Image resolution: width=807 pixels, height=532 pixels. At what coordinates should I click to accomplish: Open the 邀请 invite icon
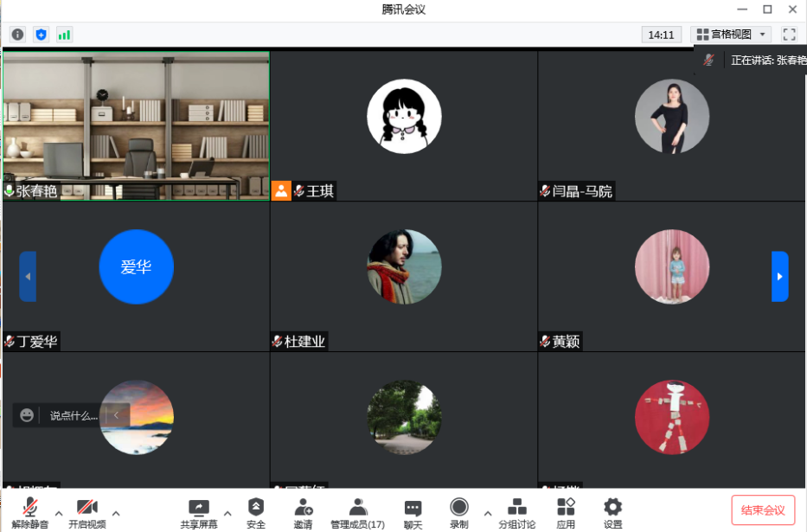[x=303, y=512]
